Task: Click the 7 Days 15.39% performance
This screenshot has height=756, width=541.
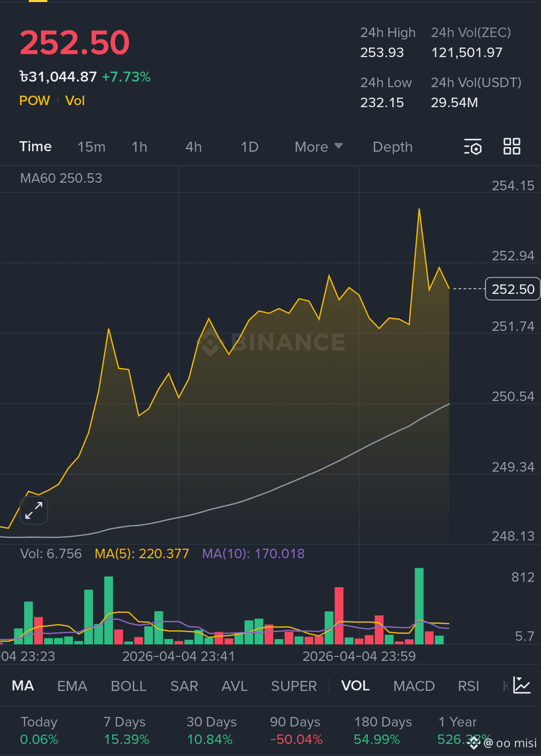Action: (x=126, y=730)
